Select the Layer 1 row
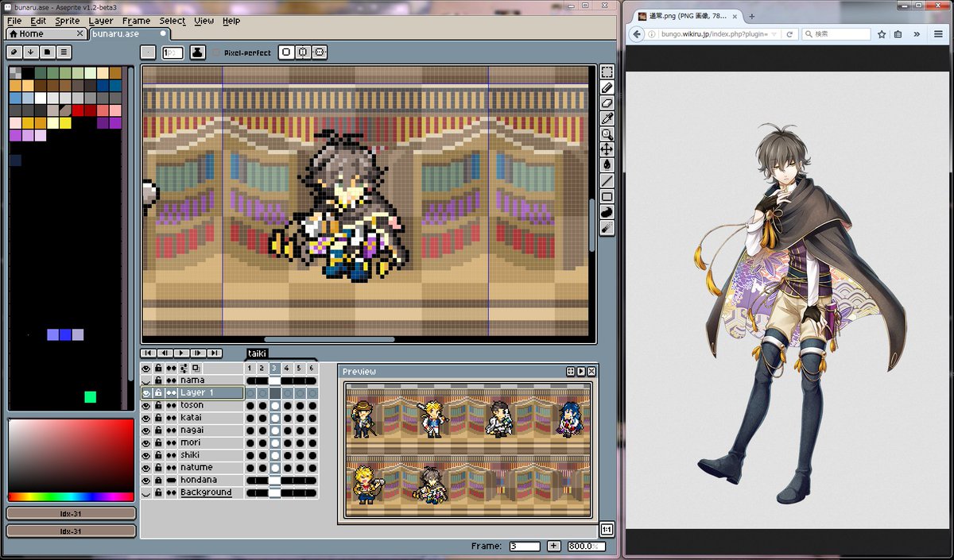The image size is (954, 560). pyautogui.click(x=210, y=392)
